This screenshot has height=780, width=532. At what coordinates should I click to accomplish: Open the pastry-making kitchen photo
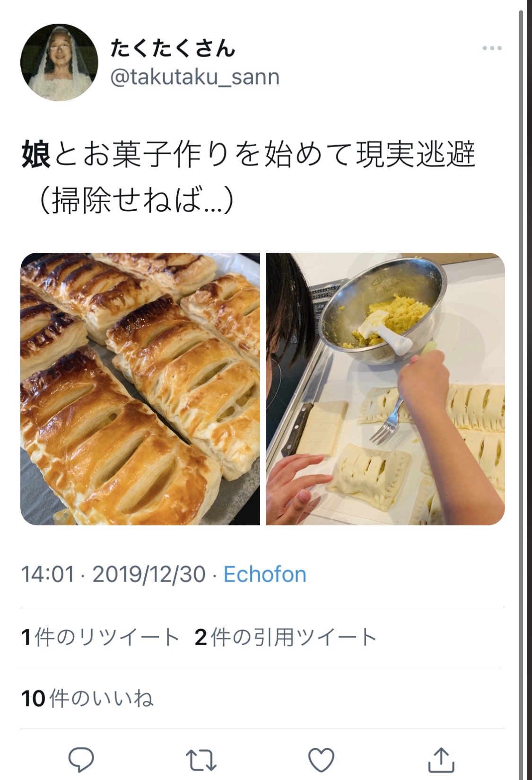[x=385, y=389]
